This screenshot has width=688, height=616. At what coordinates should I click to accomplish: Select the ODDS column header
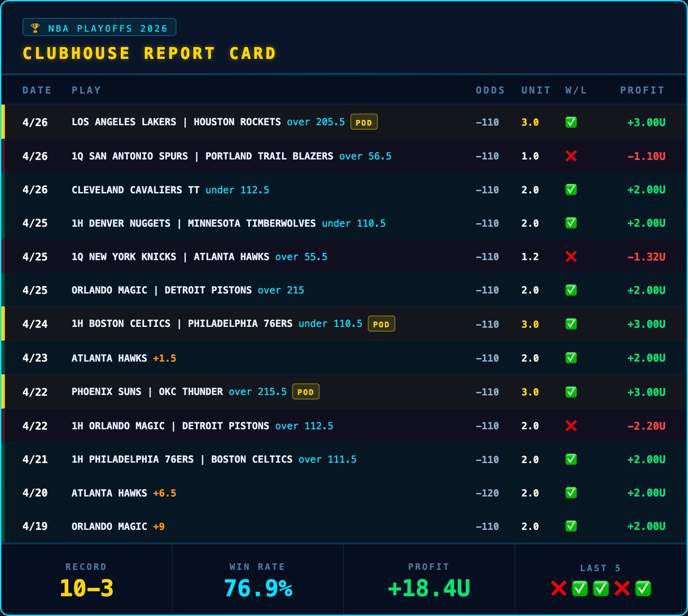(490, 90)
